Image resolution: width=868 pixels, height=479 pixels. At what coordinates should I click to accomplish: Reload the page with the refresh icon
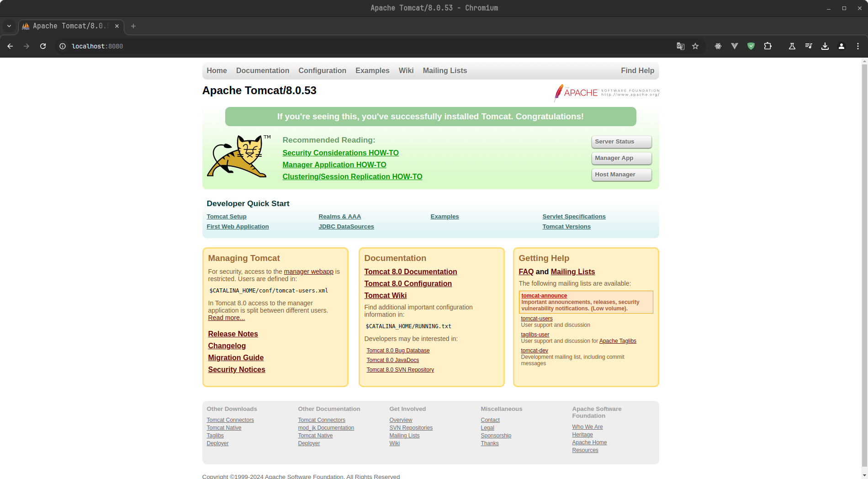point(43,46)
